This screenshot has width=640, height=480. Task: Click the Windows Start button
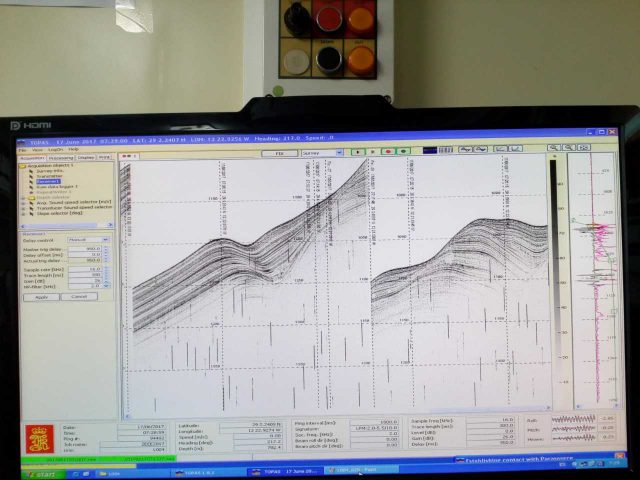pos(40,471)
